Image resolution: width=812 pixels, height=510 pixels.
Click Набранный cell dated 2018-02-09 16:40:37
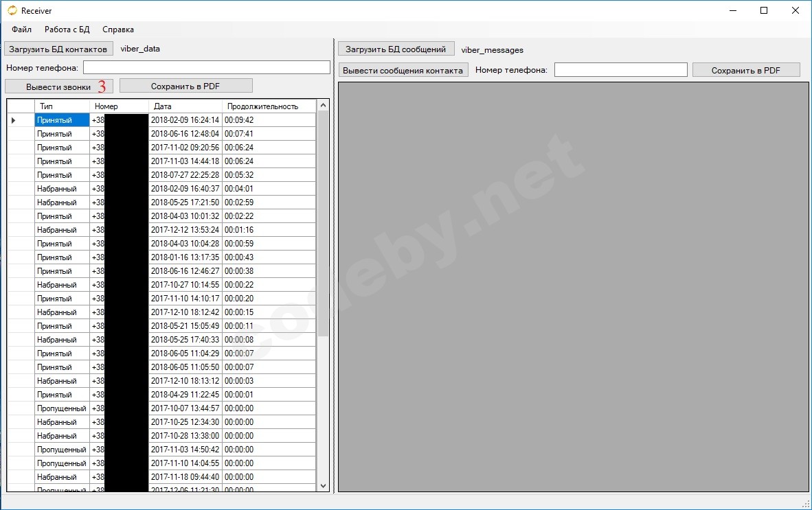(x=62, y=189)
